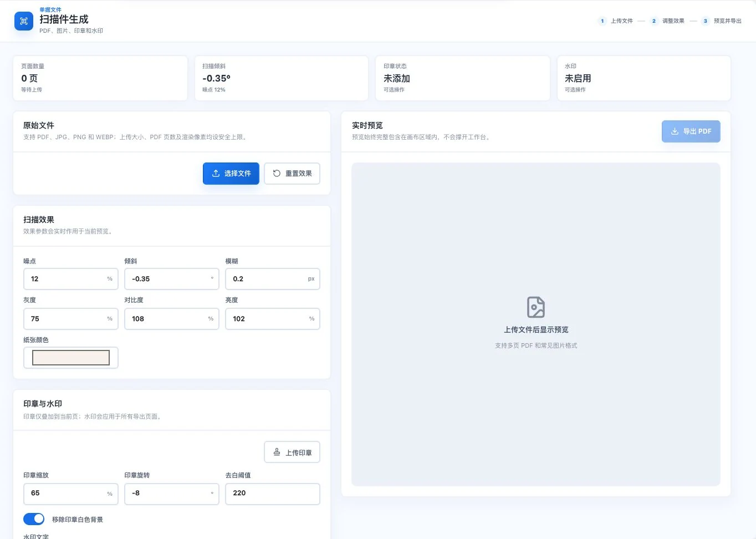The height and width of the screenshot is (539, 756).
Task: Focus the 噪点 noise input field
Action: (x=71, y=279)
